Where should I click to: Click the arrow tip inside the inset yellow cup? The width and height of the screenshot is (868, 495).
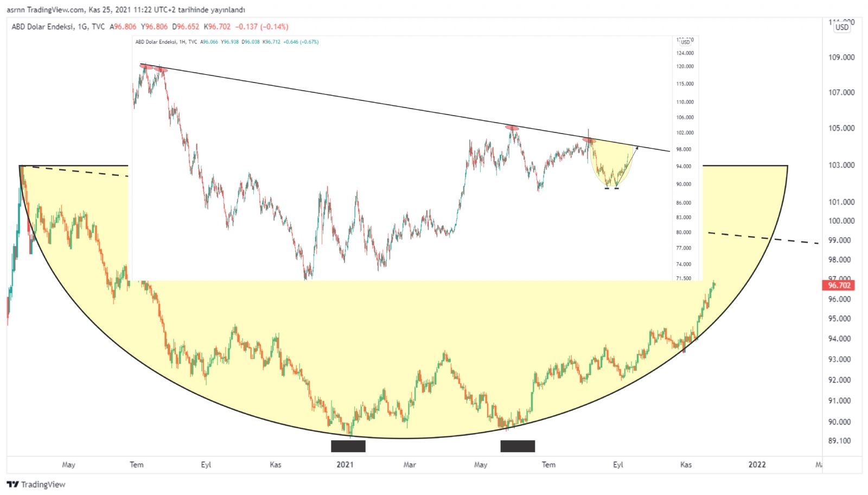(x=637, y=147)
